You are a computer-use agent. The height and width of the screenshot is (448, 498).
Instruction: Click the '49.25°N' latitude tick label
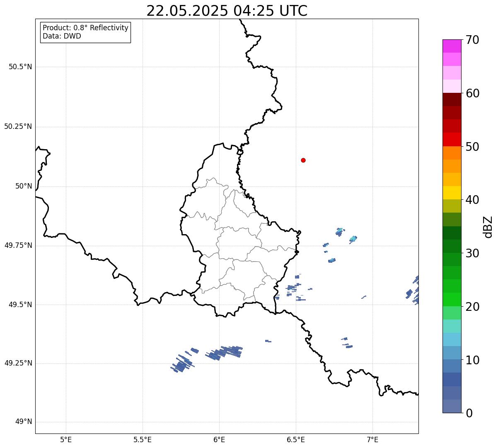pyautogui.click(x=18, y=363)
